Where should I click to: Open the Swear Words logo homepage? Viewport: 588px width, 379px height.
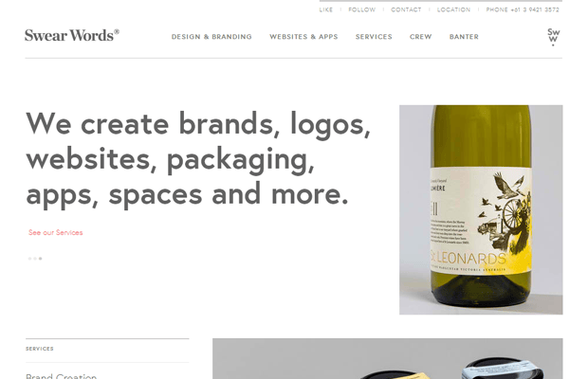[x=72, y=35]
